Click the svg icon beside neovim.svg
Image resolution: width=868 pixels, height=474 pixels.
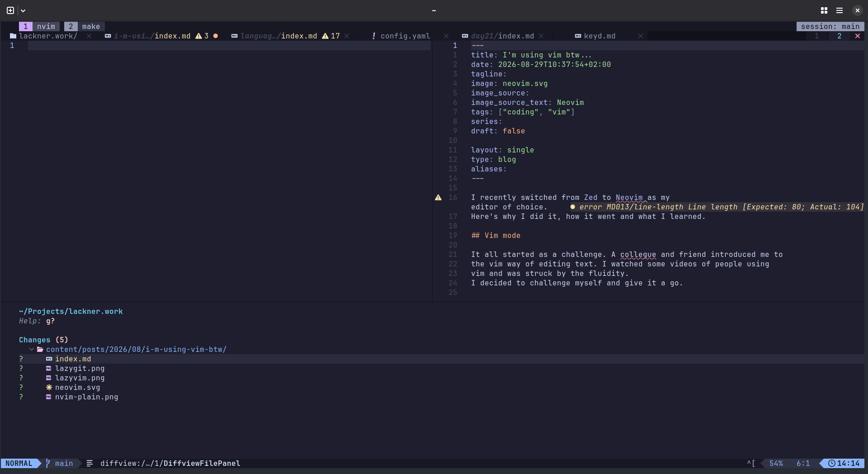coord(49,387)
